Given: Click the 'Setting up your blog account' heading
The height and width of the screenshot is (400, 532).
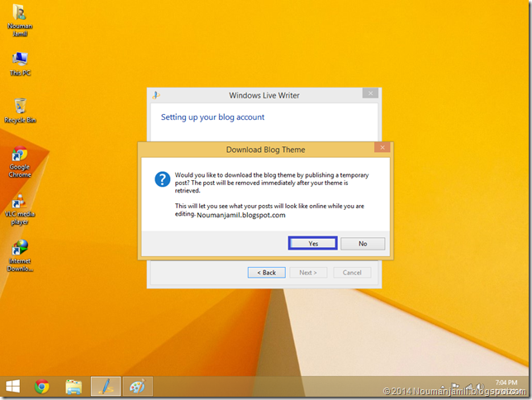Looking at the screenshot, I should 212,117.
